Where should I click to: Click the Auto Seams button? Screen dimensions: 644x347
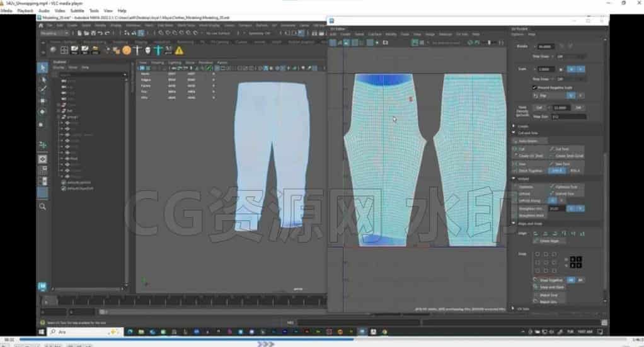coord(528,141)
